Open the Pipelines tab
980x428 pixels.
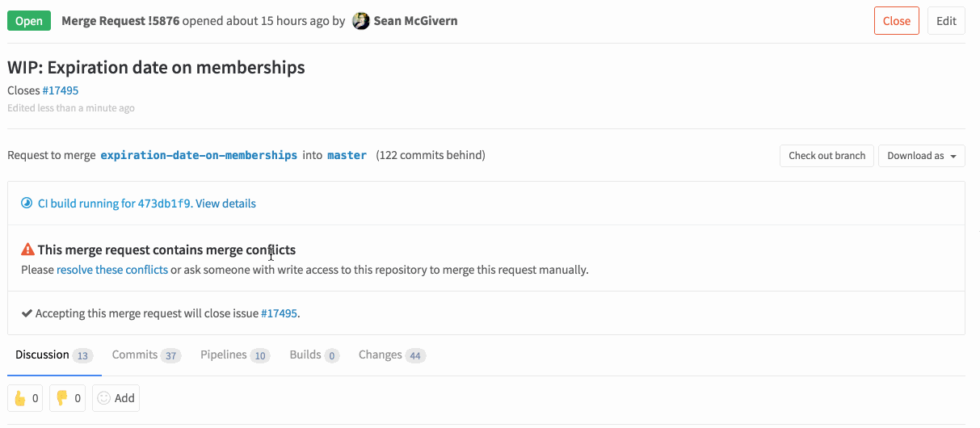(x=235, y=355)
